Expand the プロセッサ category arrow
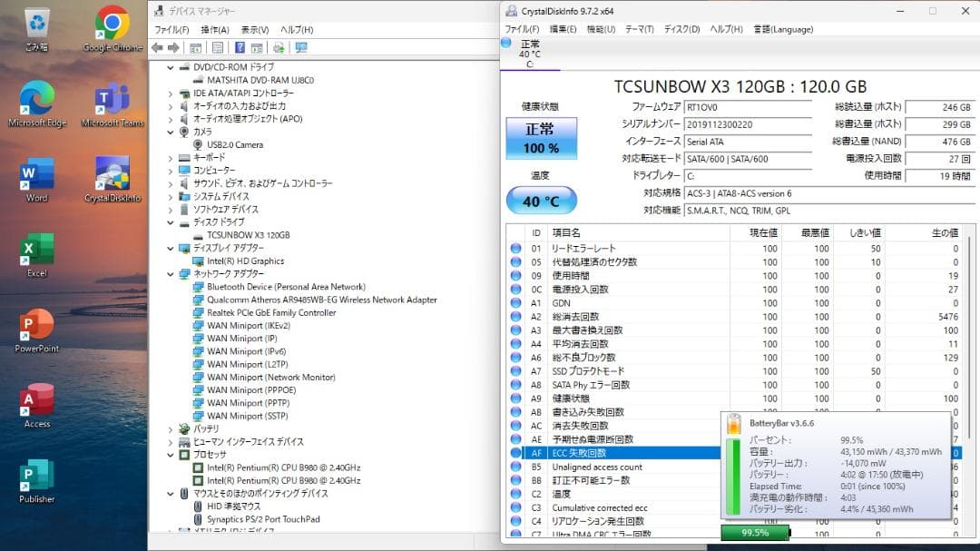980x551 pixels. point(169,455)
